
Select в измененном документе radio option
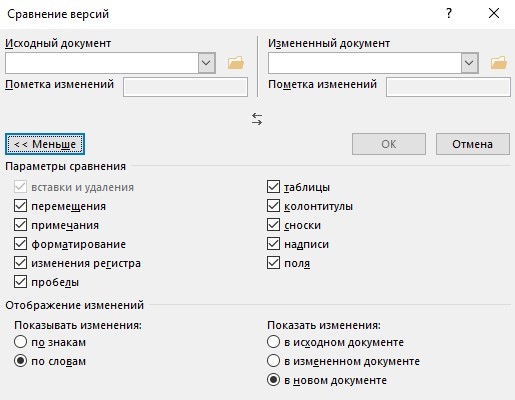tap(273, 361)
